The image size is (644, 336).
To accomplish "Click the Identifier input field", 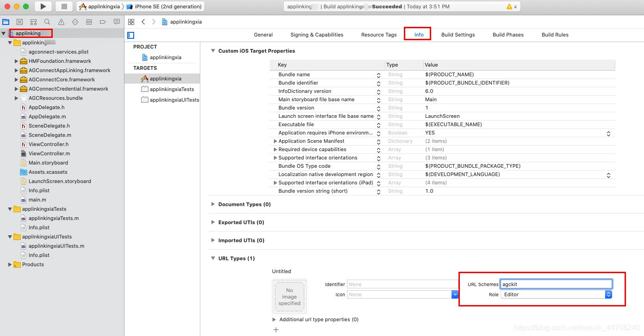I will pyautogui.click(x=402, y=284).
